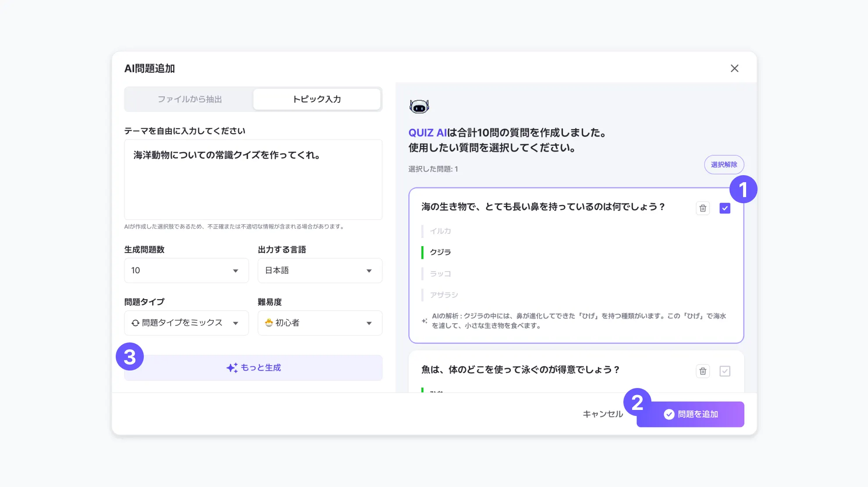Expand the 出力する言語 dropdown
This screenshot has width=868, height=487.
pos(320,271)
